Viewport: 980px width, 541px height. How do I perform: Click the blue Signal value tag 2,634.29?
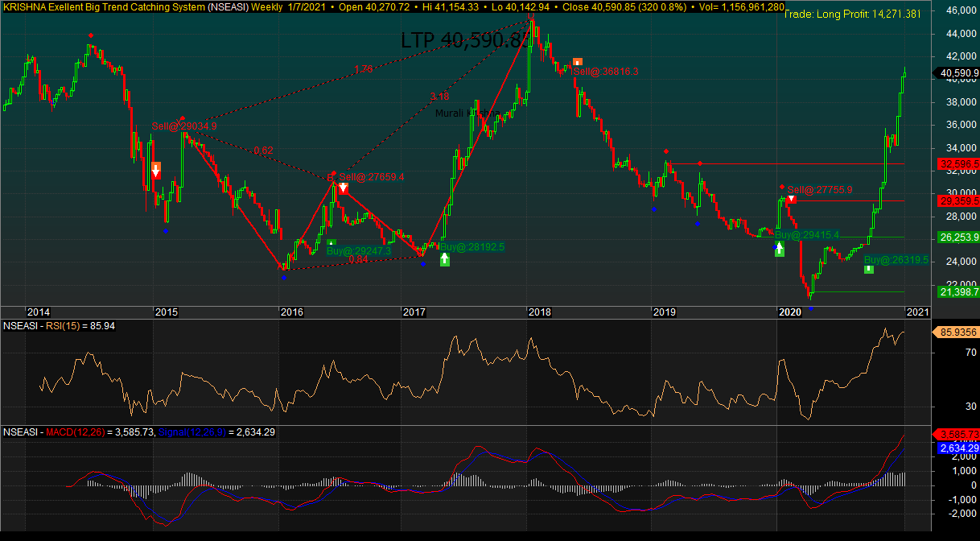[957, 448]
